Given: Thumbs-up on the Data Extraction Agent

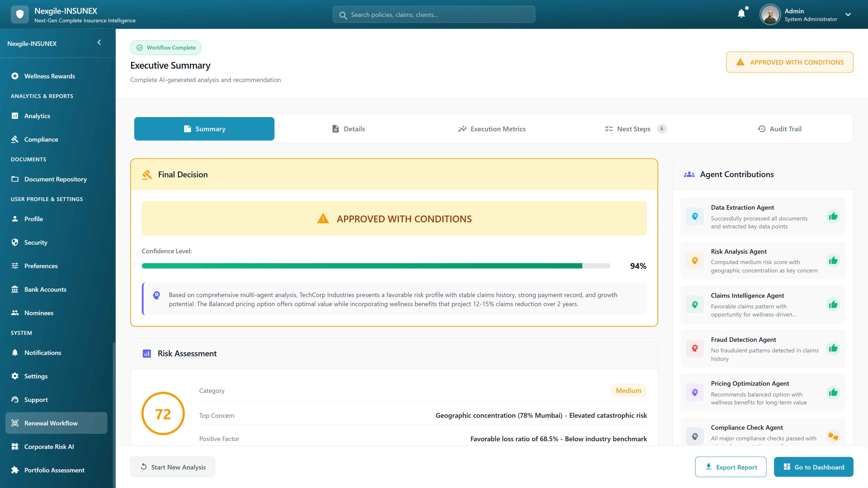Looking at the screenshot, I should point(833,216).
